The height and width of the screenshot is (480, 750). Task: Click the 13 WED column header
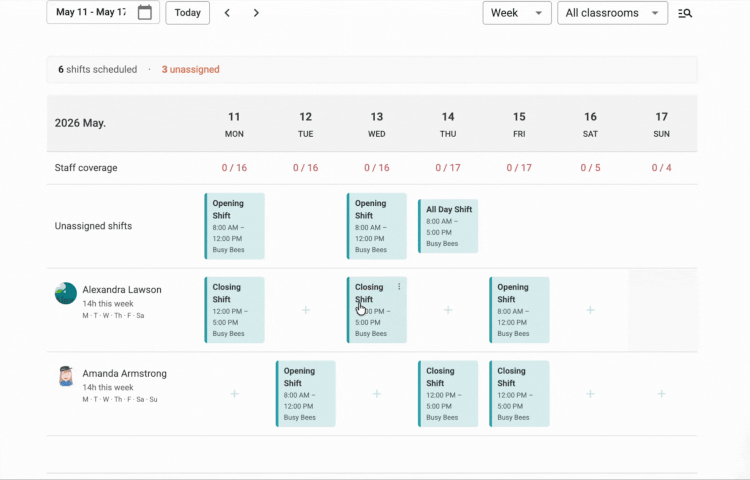click(x=377, y=124)
